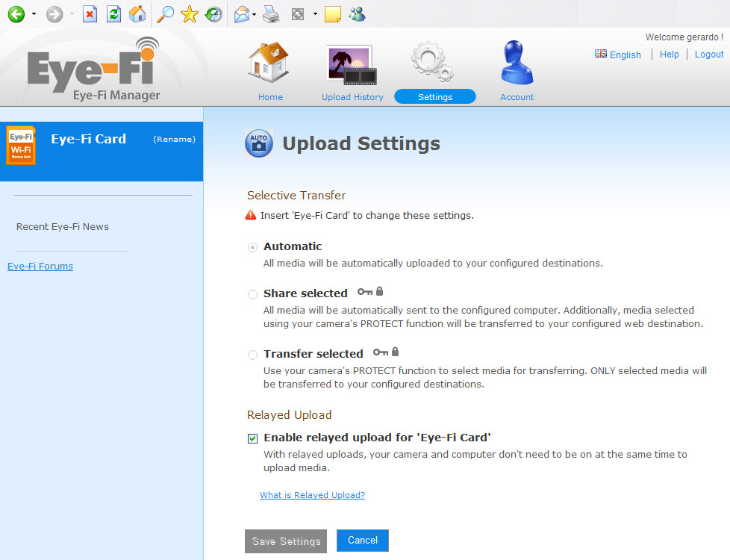Viewport: 730px width, 560px height.
Task: Click the grey Forward arrow button
Action: [x=54, y=14]
